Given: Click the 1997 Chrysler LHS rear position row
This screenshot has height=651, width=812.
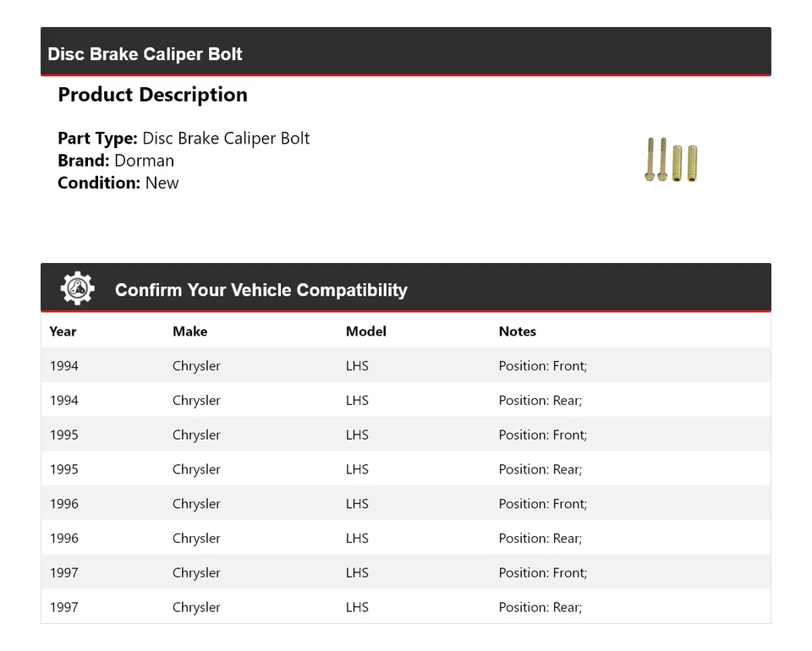Looking at the screenshot, I should tap(405, 607).
